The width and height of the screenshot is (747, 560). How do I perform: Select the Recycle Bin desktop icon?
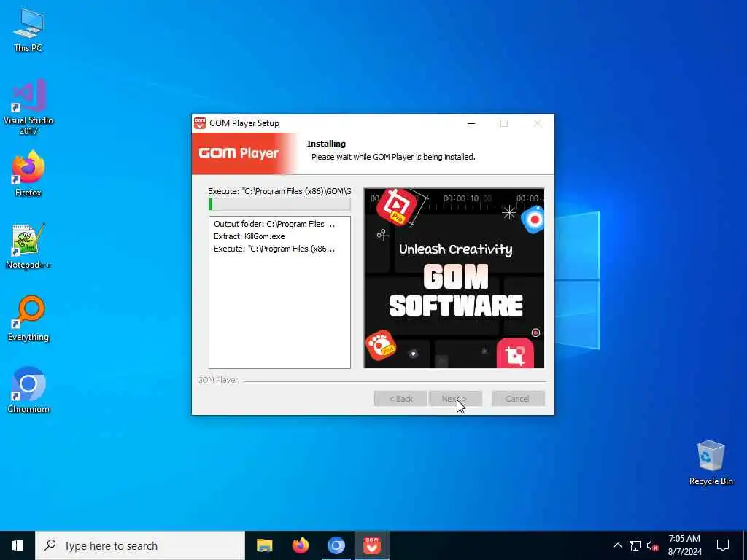click(x=711, y=463)
